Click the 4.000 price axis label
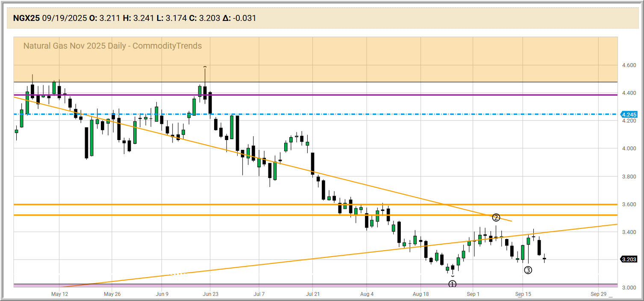Viewport: 644px width, 301px height. pyautogui.click(x=629, y=149)
